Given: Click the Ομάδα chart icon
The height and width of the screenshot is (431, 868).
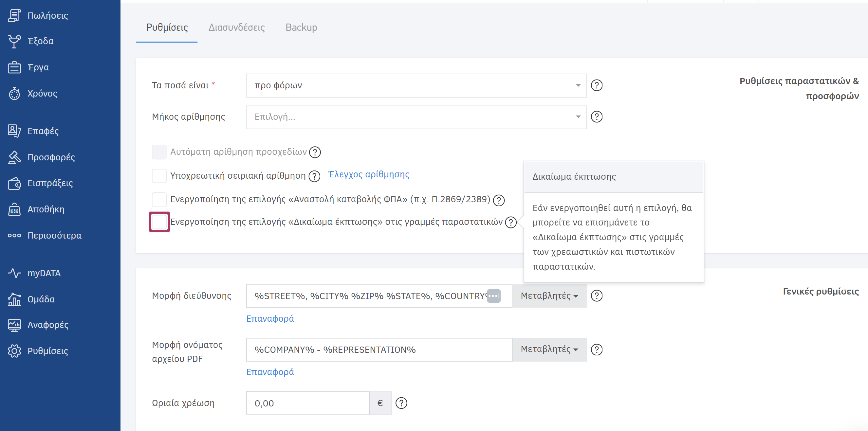Looking at the screenshot, I should (x=14, y=299).
